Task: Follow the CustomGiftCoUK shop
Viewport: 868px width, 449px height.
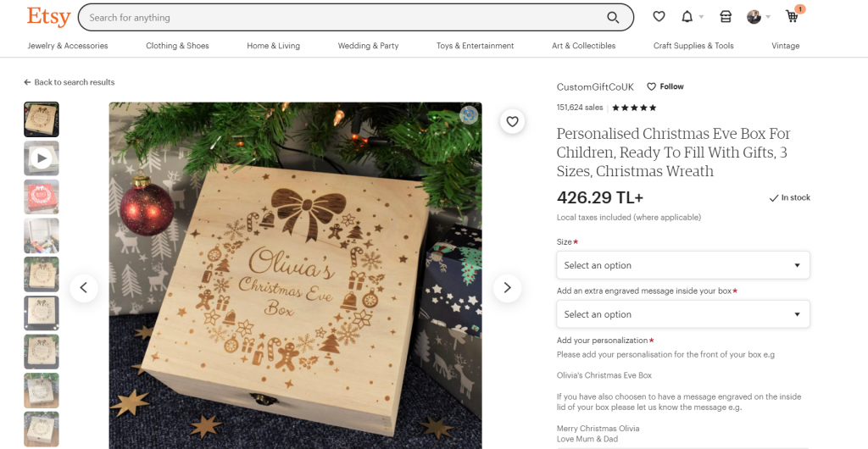Action: click(x=665, y=86)
